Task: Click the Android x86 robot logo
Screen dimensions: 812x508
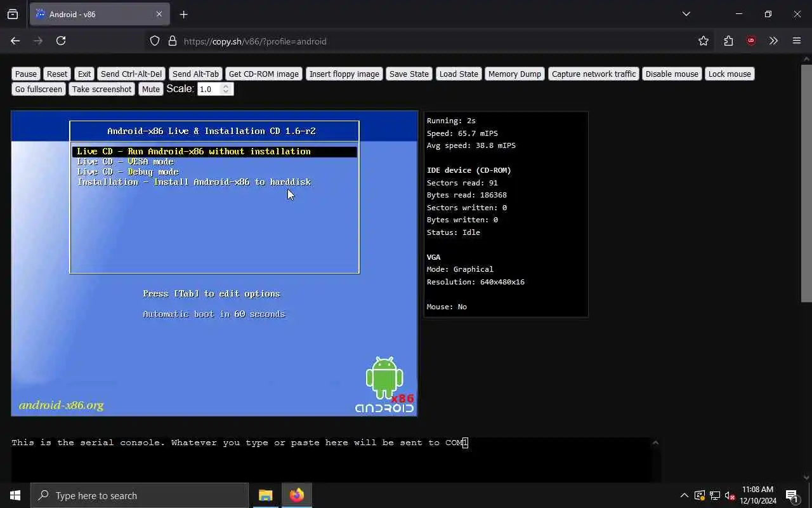Action: (x=384, y=385)
